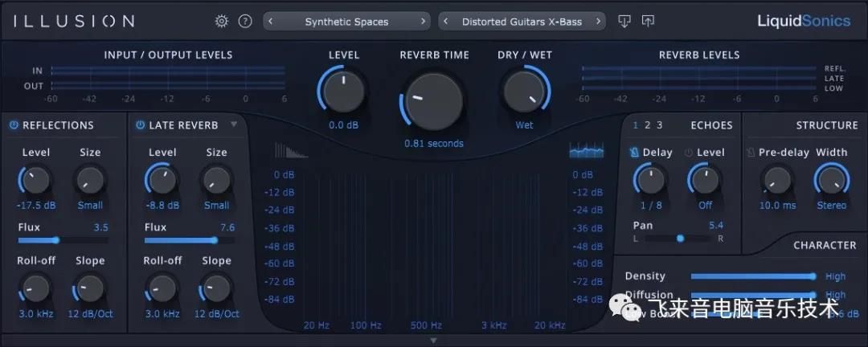Click the 0.0 dB level value
This screenshot has width=868, height=347.
point(344,125)
